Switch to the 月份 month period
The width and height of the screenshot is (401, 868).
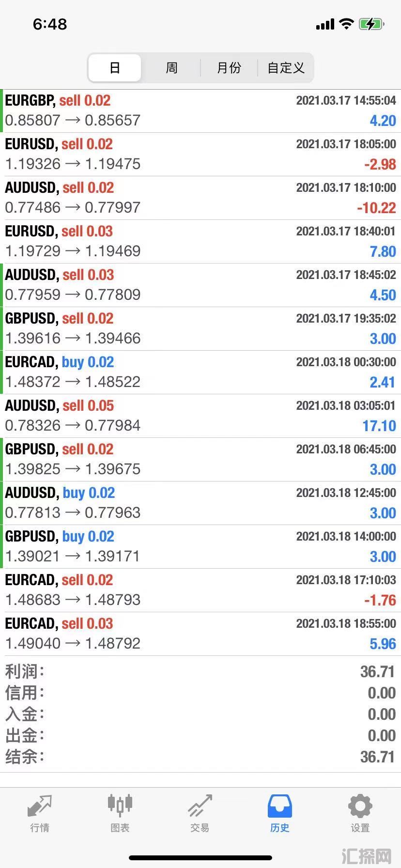pos(229,68)
